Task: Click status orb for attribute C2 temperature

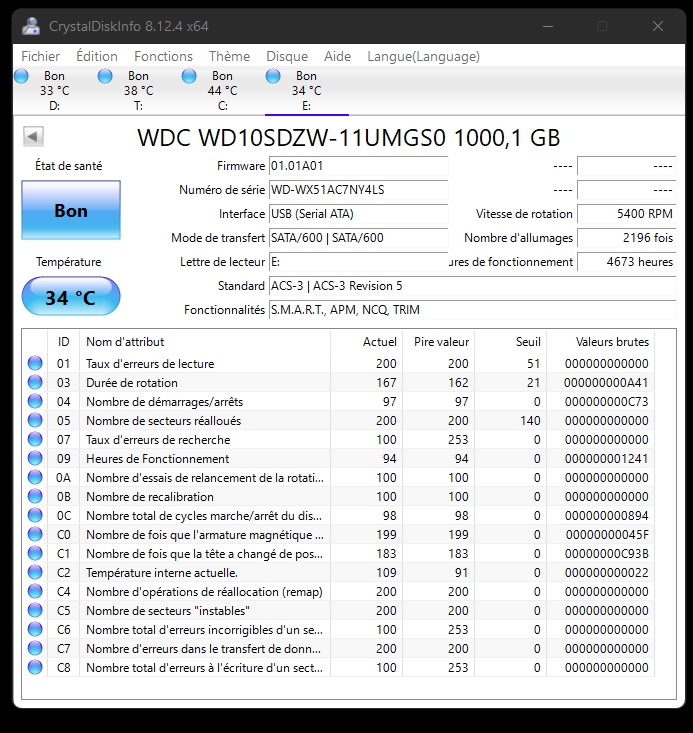Action: [36, 573]
